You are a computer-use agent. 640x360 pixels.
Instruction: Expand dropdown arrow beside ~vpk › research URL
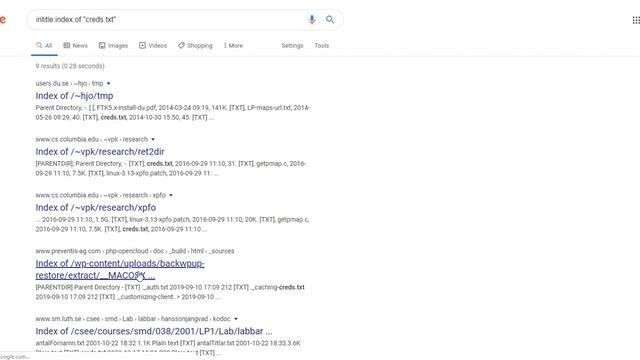pyautogui.click(x=153, y=139)
